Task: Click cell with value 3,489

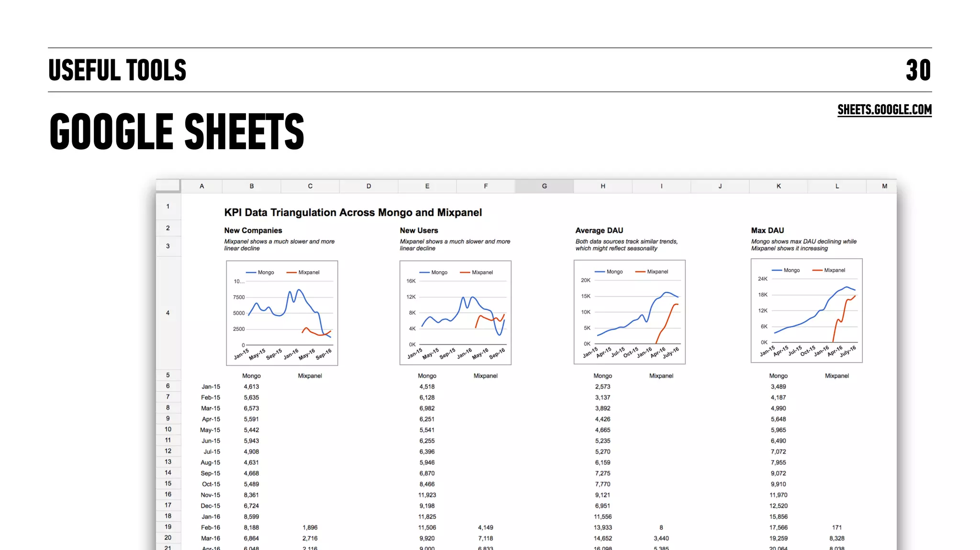Action: [x=779, y=386]
